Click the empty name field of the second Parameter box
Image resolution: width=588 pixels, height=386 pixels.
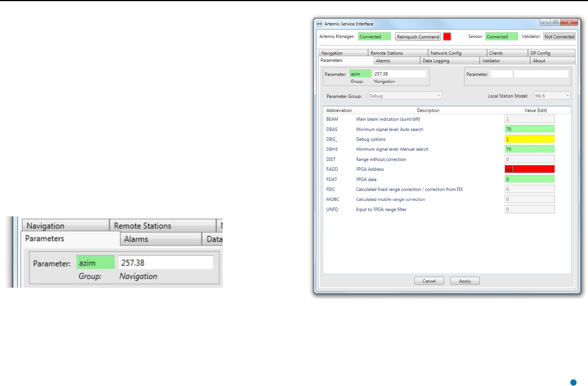(501, 74)
